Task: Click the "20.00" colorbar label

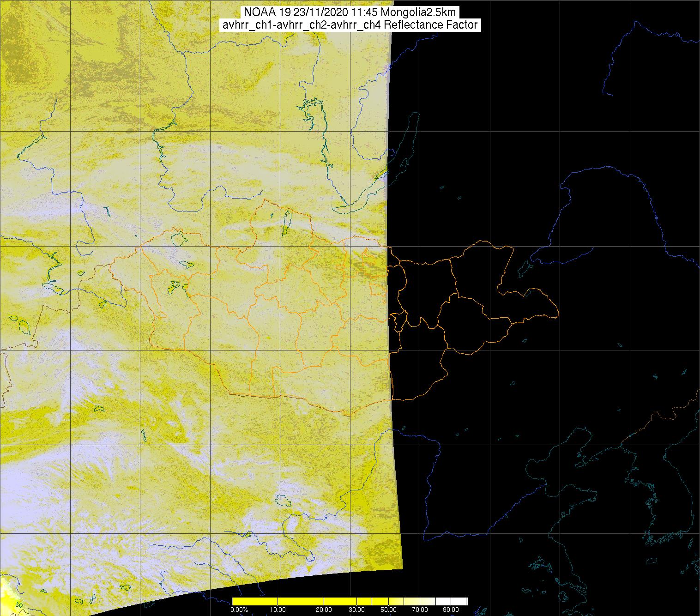Action: 324,610
